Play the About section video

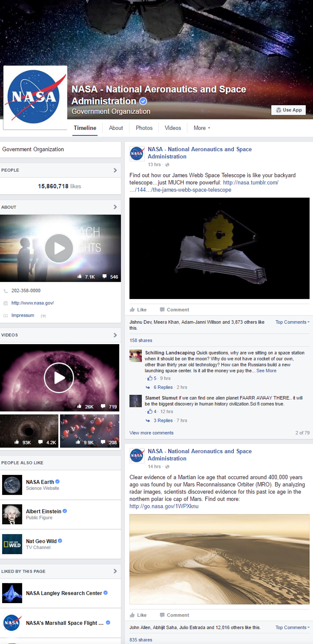[59, 248]
